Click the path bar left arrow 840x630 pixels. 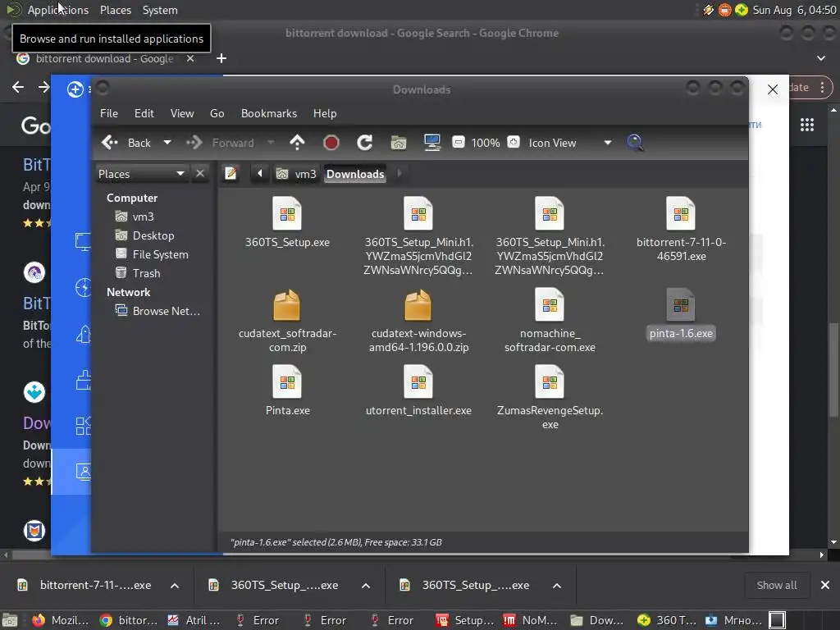[x=260, y=174]
